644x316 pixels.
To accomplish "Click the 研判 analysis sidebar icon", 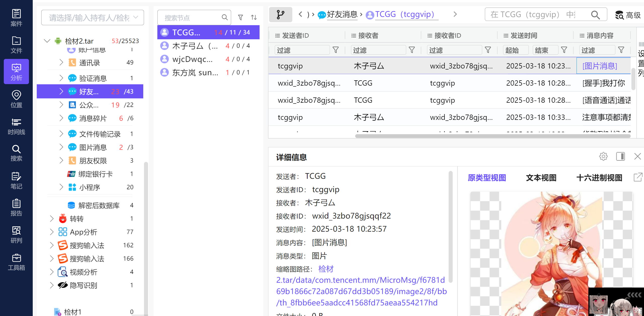I will 16,235.
